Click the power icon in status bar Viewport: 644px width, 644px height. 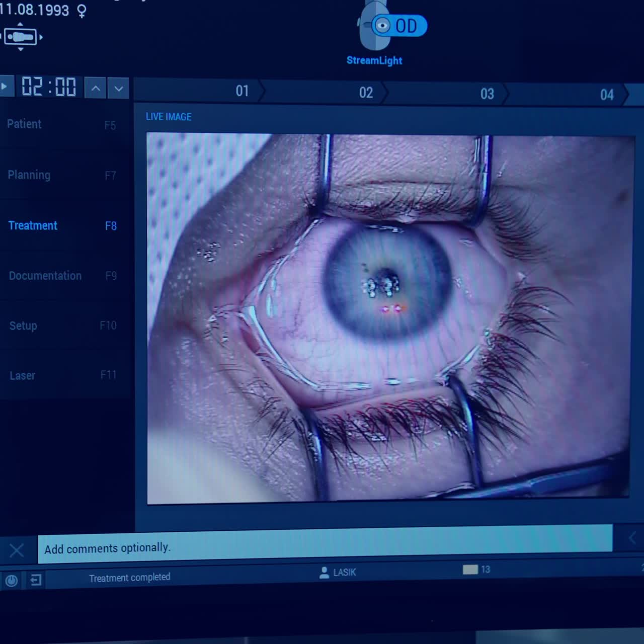point(11,581)
